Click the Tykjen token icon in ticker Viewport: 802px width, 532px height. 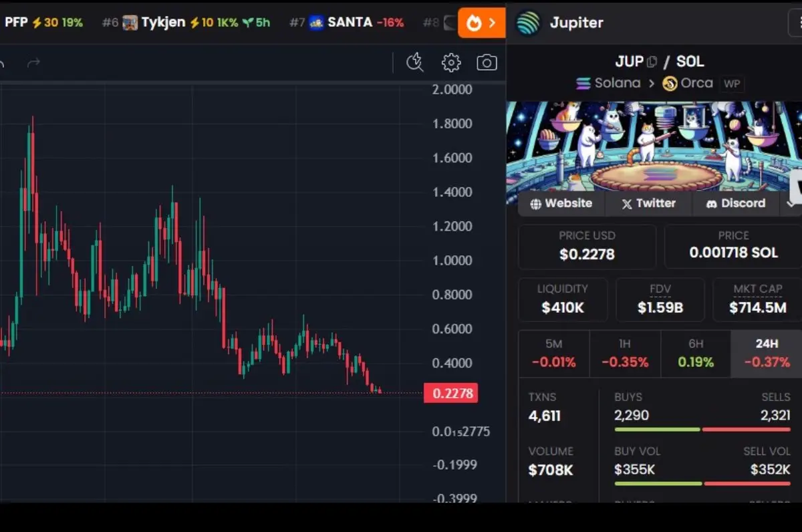point(130,23)
